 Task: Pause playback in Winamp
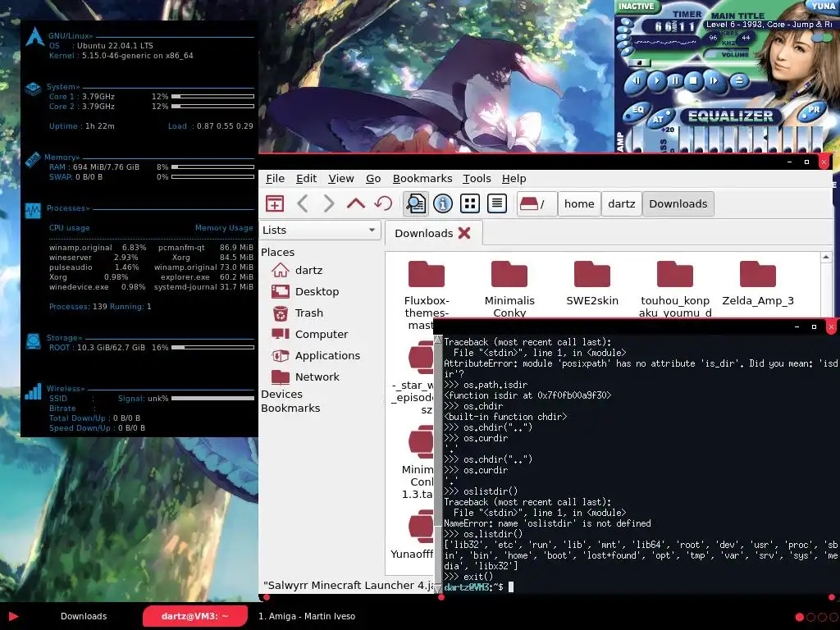point(675,81)
